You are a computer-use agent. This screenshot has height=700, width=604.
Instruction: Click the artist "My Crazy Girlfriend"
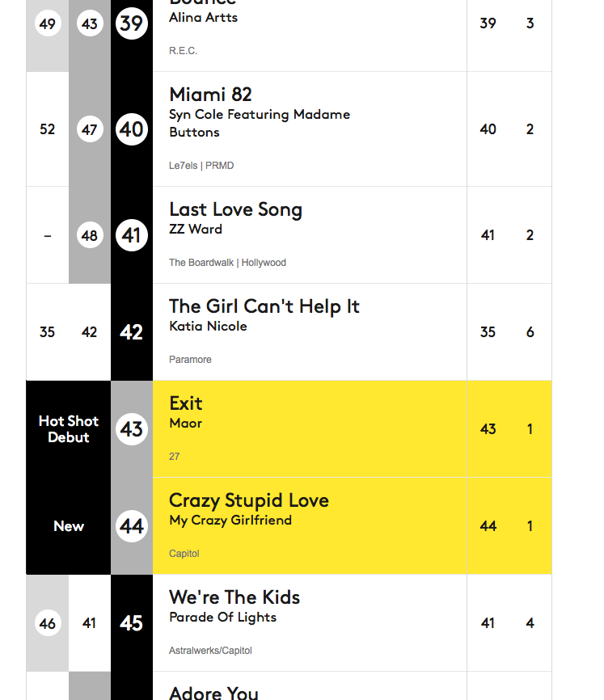pyautogui.click(x=230, y=520)
